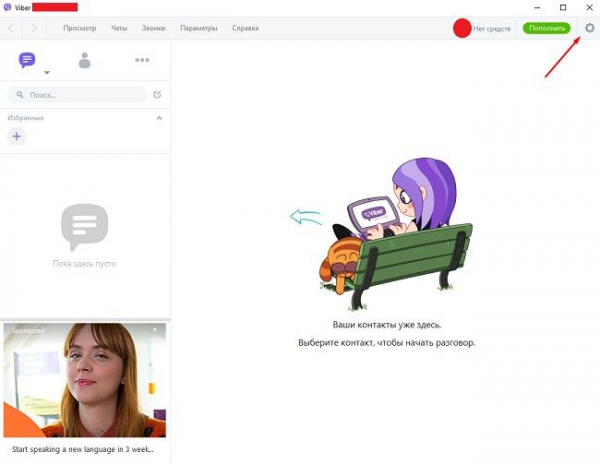The height and width of the screenshot is (464, 600).
Task: Go back with the left arrow
Action: tap(11, 28)
